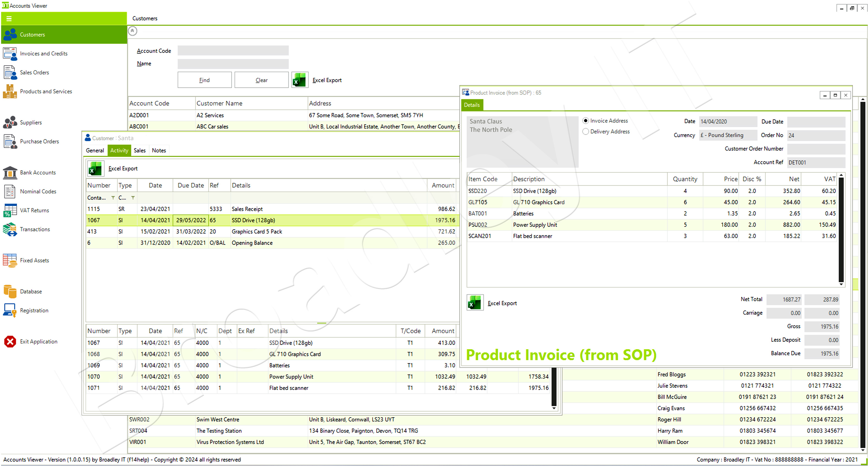Switch to the Notes tab for customer Santa
Viewport: 868px width, 466px height.
(x=159, y=150)
